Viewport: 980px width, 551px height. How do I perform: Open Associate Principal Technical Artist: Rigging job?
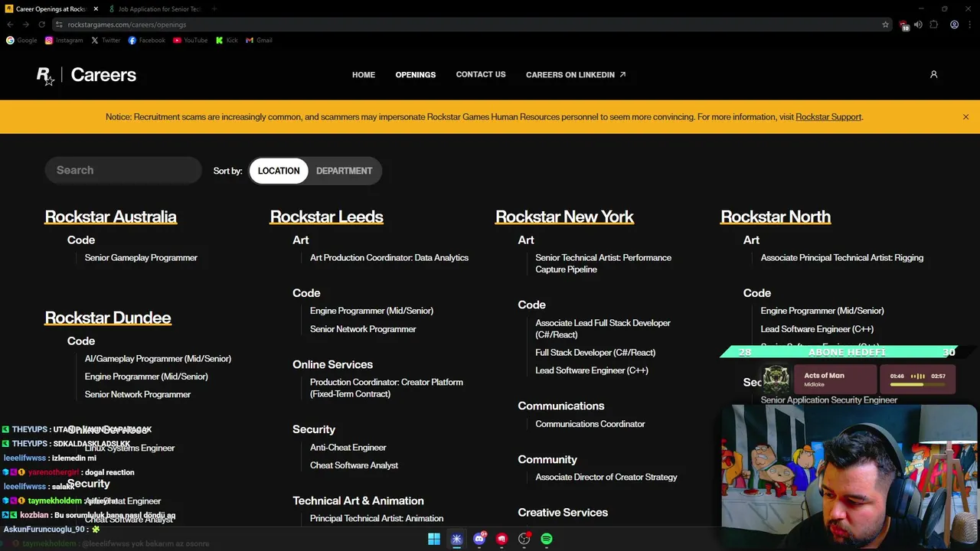(842, 258)
